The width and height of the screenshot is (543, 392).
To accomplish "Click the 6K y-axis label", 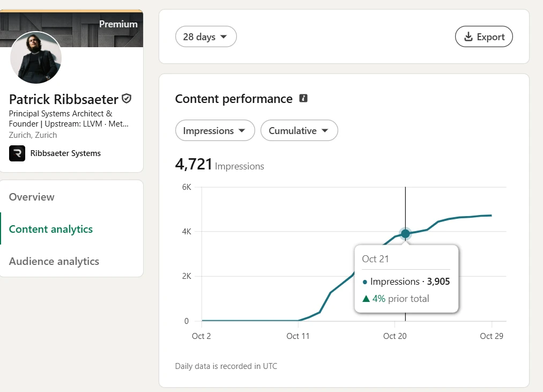I will click(x=187, y=187).
